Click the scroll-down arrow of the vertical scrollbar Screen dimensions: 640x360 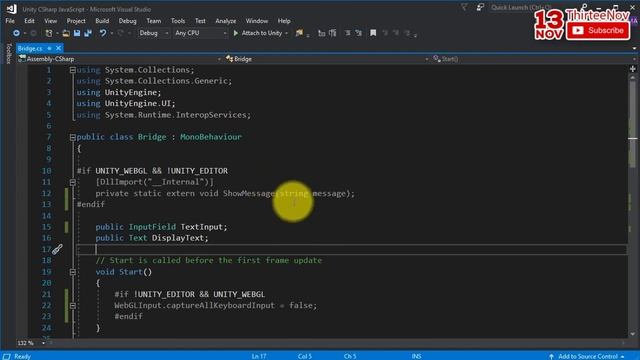click(633, 334)
